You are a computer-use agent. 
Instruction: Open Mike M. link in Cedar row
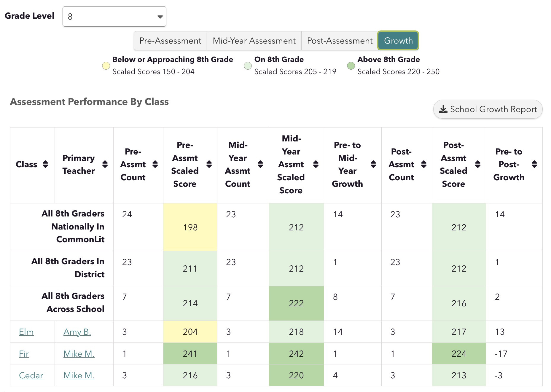[x=79, y=375]
